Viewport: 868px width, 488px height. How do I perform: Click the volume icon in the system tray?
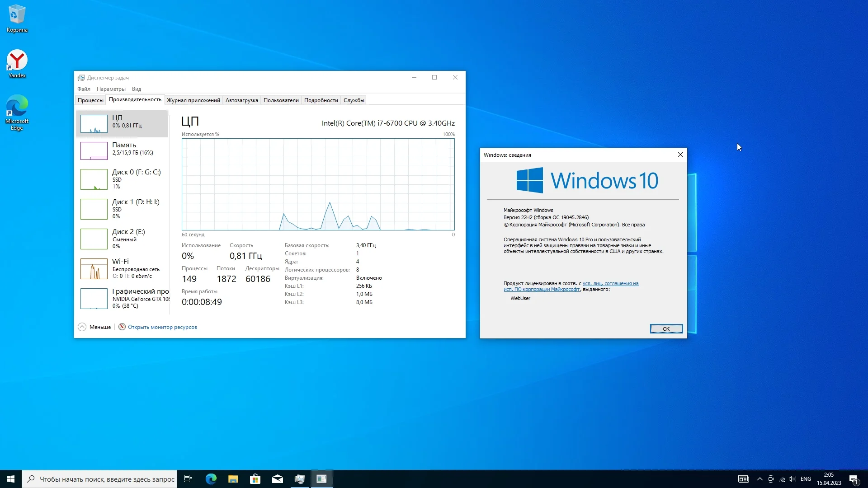pos(792,479)
